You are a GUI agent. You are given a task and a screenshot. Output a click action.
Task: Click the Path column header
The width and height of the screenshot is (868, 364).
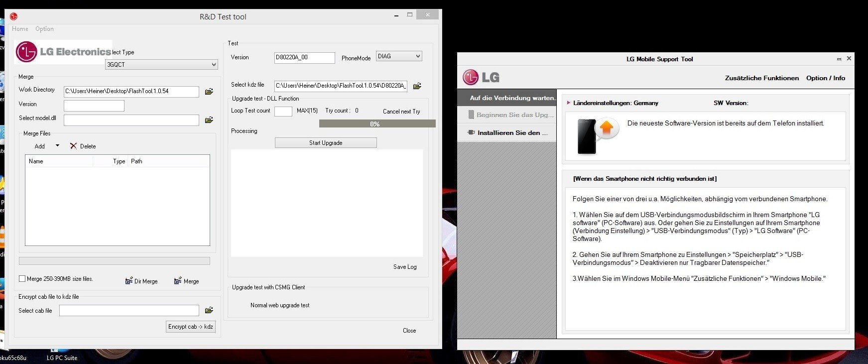pos(169,161)
